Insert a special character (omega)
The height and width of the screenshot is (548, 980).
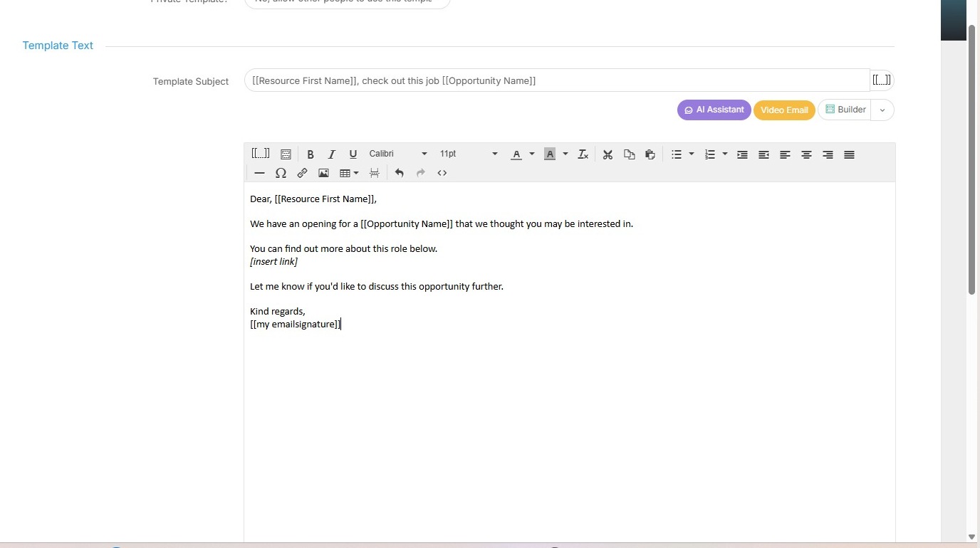(x=281, y=173)
